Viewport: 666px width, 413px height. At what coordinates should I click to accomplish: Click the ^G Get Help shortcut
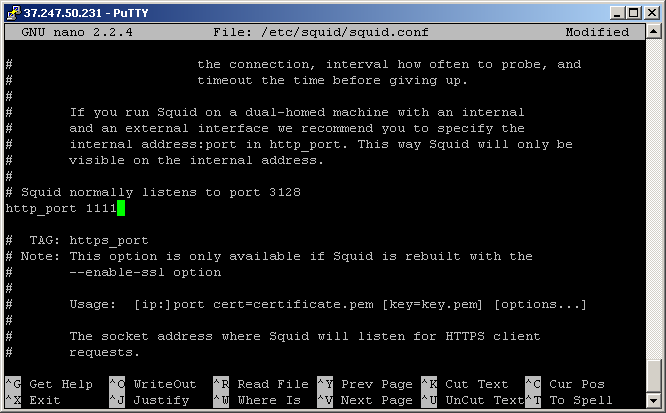tap(49, 384)
